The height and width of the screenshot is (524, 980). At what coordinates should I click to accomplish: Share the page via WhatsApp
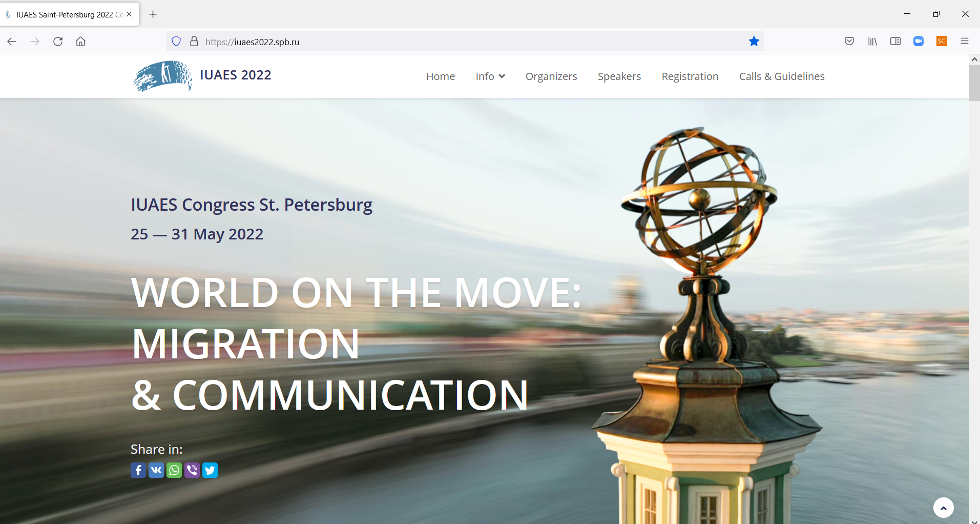coord(174,470)
